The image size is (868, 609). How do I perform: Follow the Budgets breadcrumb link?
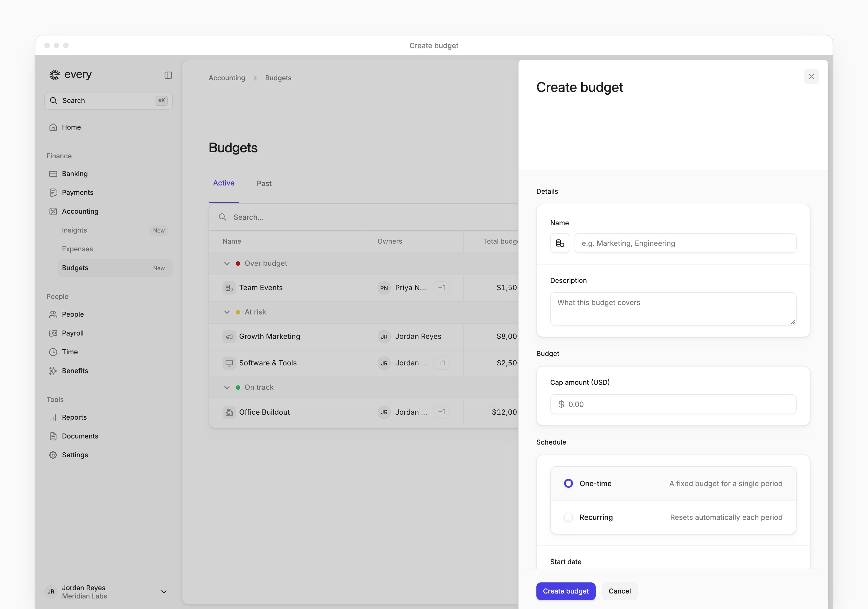[x=278, y=78]
